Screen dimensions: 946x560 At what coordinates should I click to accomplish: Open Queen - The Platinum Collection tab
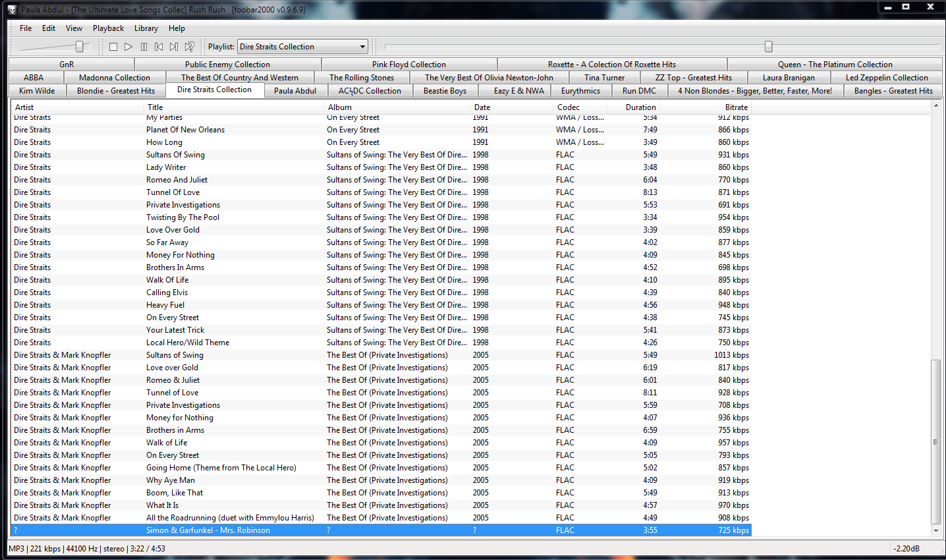tap(835, 65)
